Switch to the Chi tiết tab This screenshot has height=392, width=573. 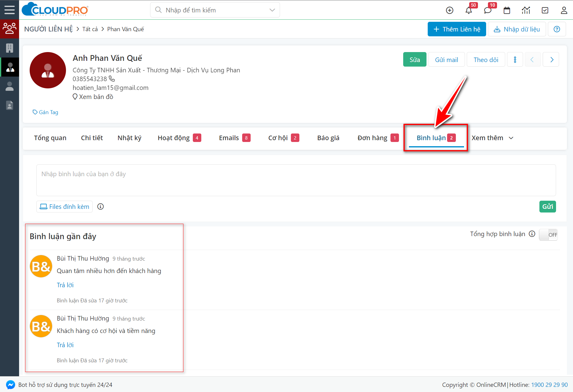(92, 138)
